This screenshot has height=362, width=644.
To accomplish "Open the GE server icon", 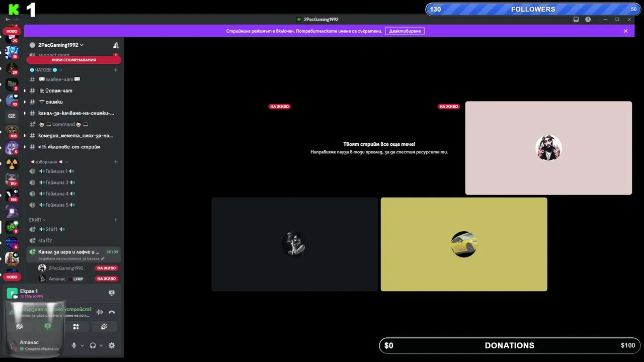I will (x=12, y=116).
